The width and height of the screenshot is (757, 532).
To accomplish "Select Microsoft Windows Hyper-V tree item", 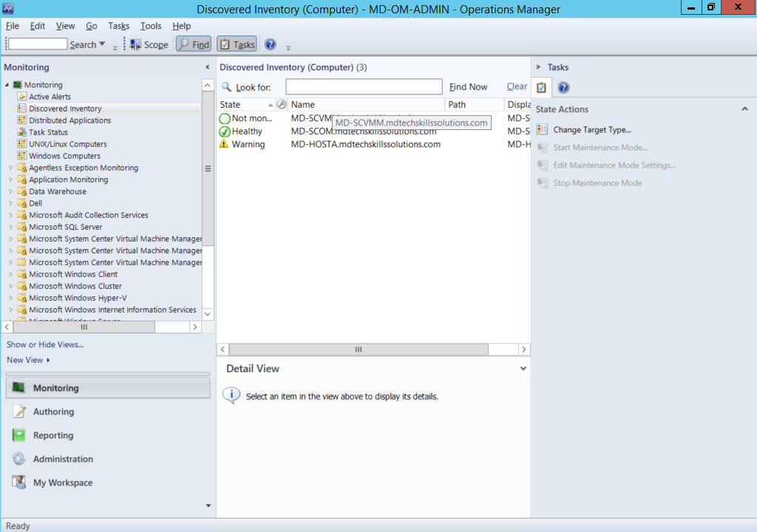I will pos(78,298).
